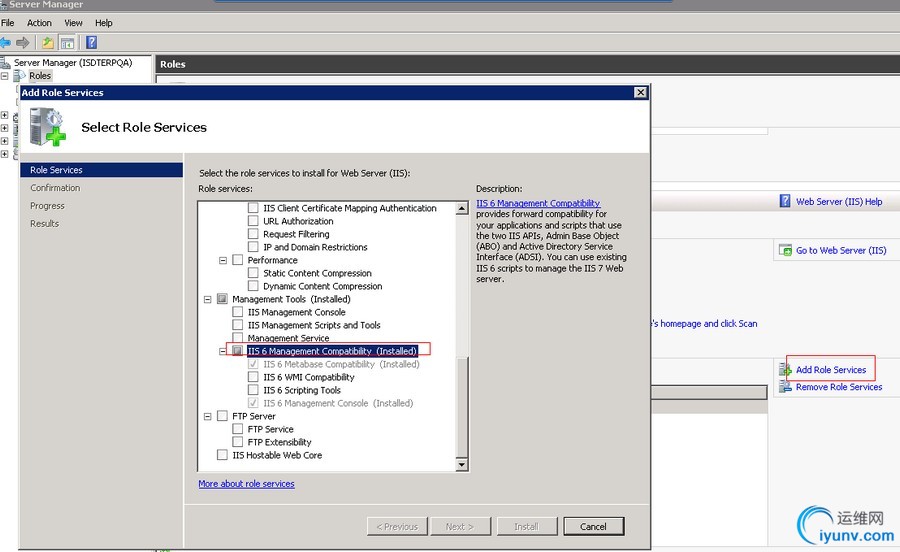Image resolution: width=900 pixels, height=552 pixels.
Task: Check IIS Management Console checkbox
Action: (x=238, y=312)
